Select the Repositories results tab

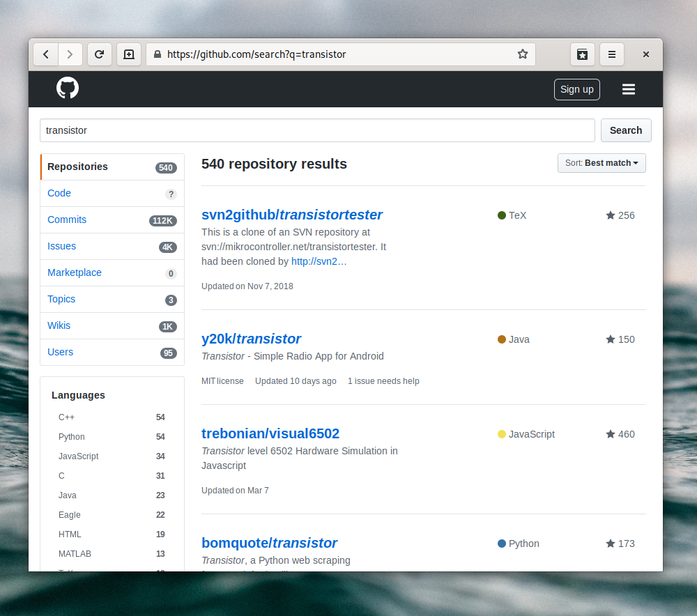coord(112,167)
